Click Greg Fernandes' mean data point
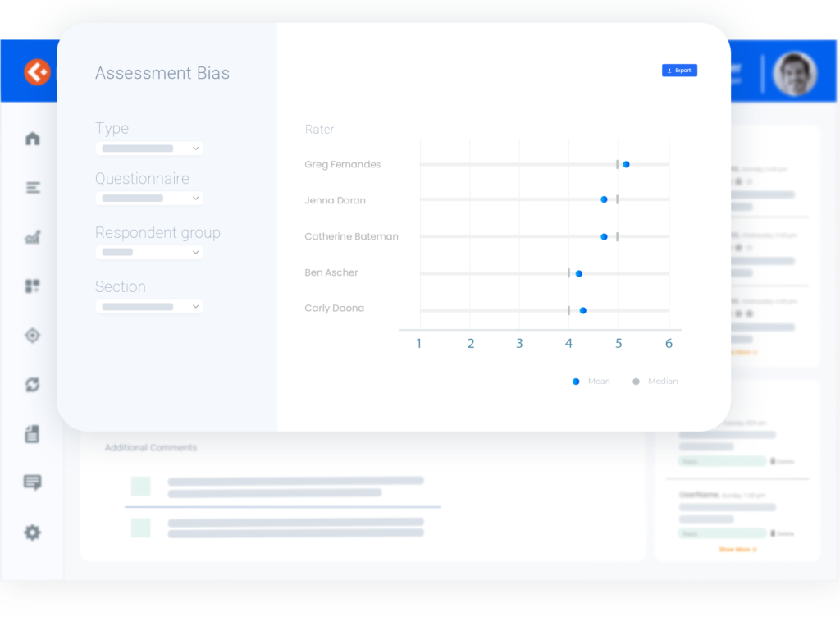840x631 pixels. tap(626, 164)
